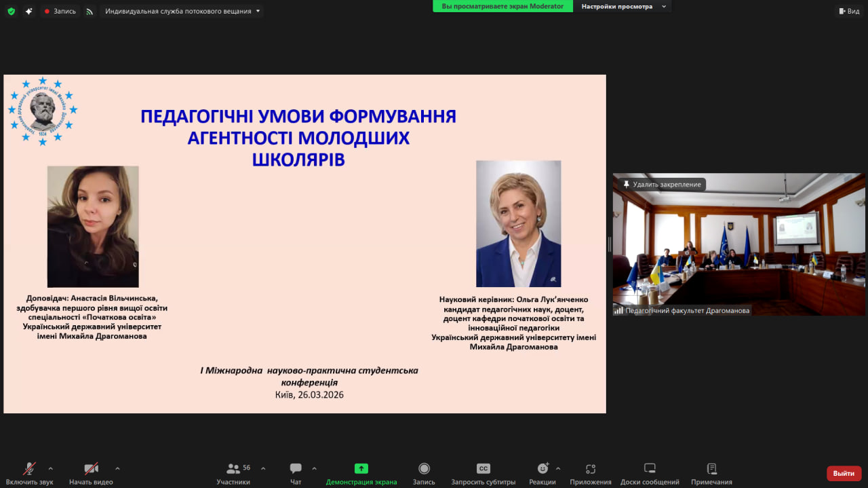Image resolution: width=868 pixels, height=488 pixels.
Task: Unmute using Включить звук control
Action: 28,472
